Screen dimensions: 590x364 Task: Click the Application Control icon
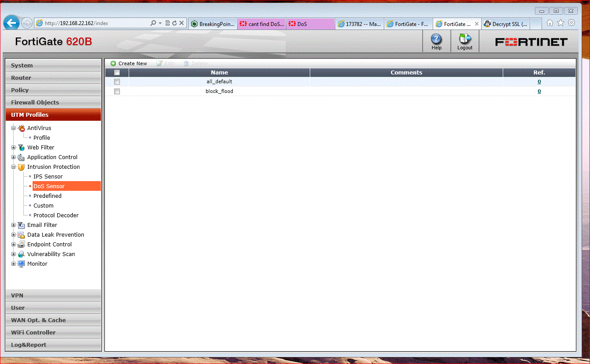21,157
